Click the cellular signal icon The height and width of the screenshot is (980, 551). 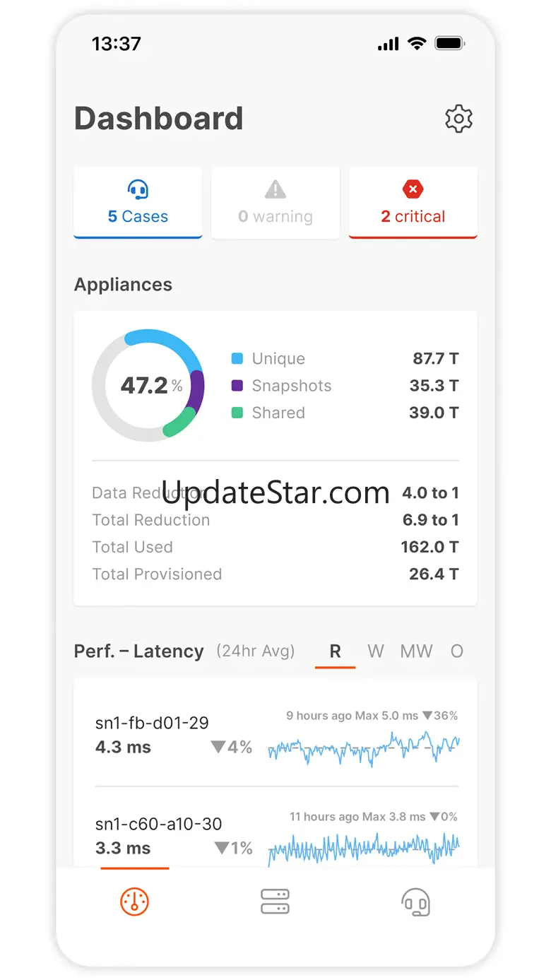(388, 45)
